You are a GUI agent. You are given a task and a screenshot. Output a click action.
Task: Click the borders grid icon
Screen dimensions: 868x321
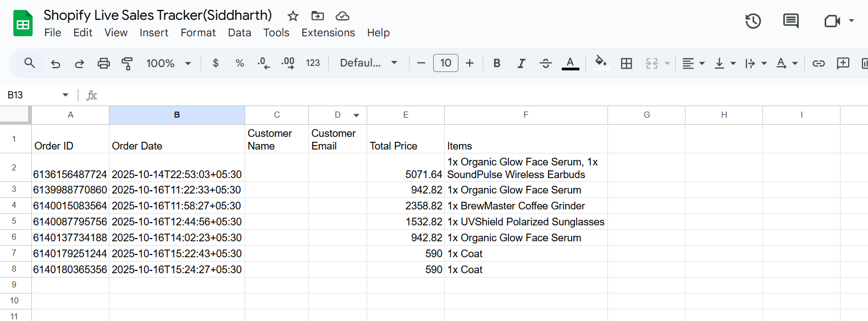626,63
